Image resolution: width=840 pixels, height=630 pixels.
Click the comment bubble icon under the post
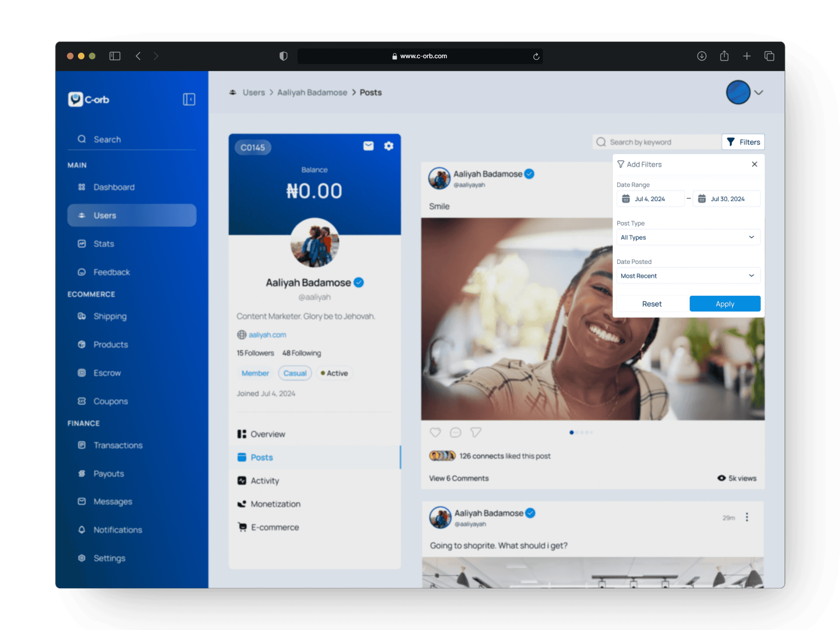(x=455, y=432)
